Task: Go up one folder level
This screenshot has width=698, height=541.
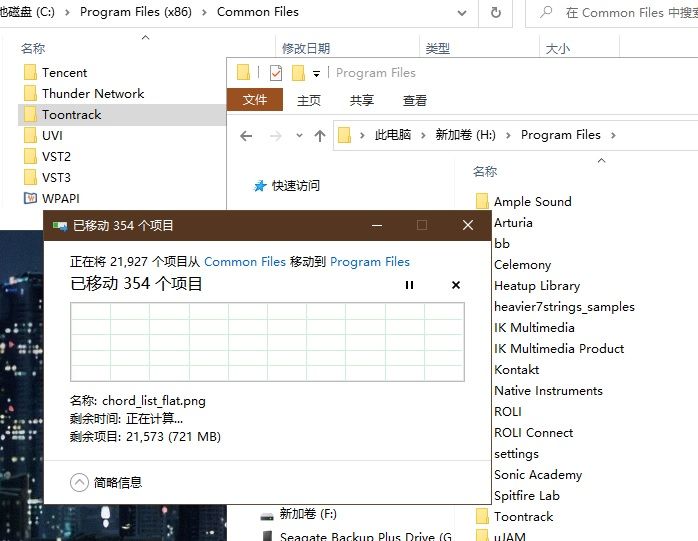Action: click(320, 136)
